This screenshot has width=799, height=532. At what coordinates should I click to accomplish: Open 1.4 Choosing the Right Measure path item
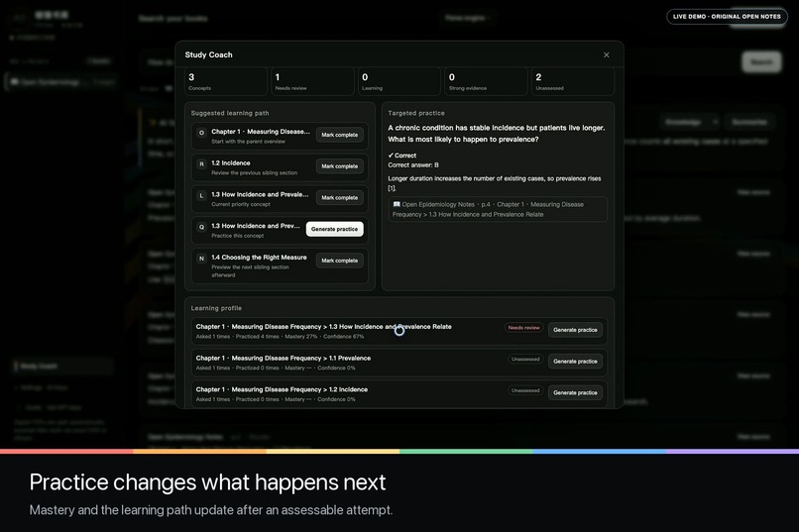coord(280,266)
